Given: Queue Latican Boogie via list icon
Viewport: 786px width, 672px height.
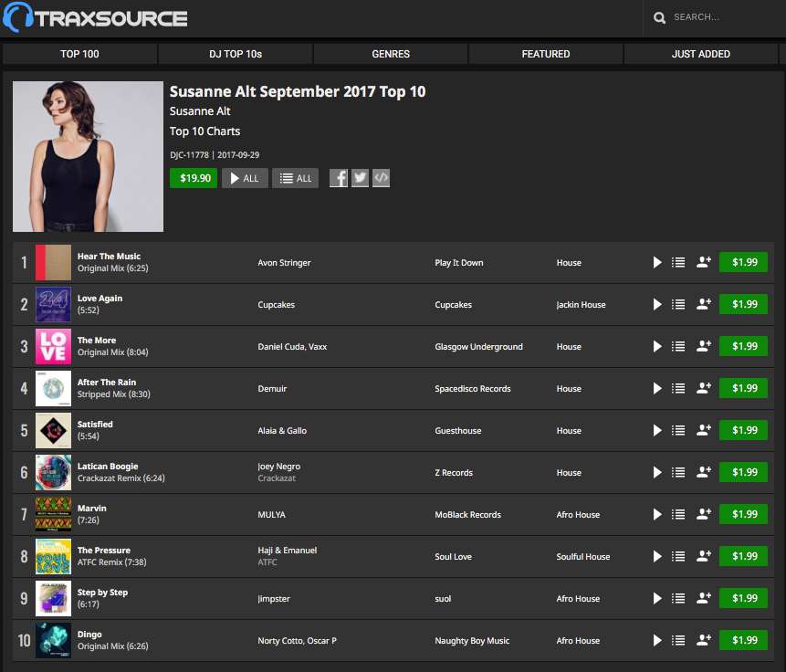Looking at the screenshot, I should (678, 472).
